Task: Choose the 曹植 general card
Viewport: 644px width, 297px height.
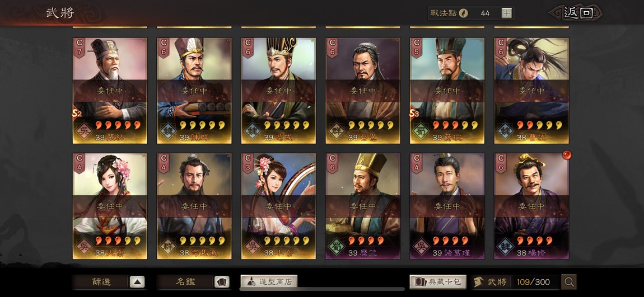Action: tap(531, 91)
